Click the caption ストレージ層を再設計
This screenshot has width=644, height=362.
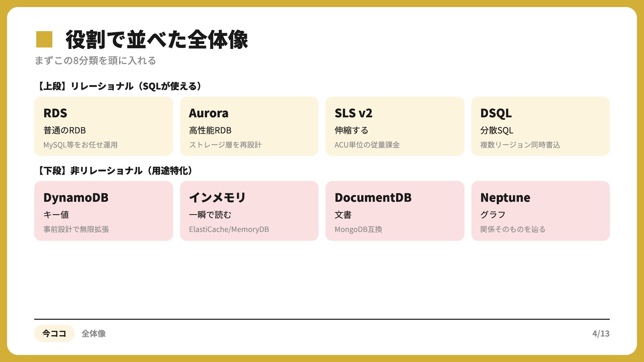tap(225, 145)
